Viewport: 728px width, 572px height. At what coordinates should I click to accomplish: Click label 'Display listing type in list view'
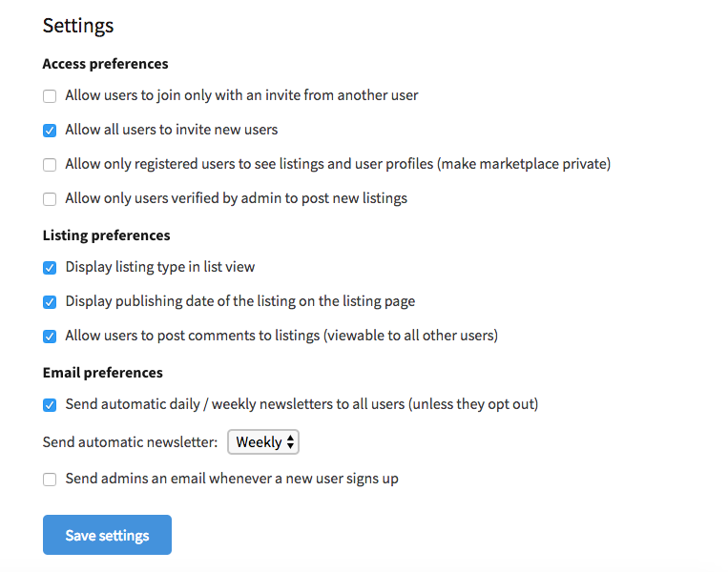pos(160,267)
